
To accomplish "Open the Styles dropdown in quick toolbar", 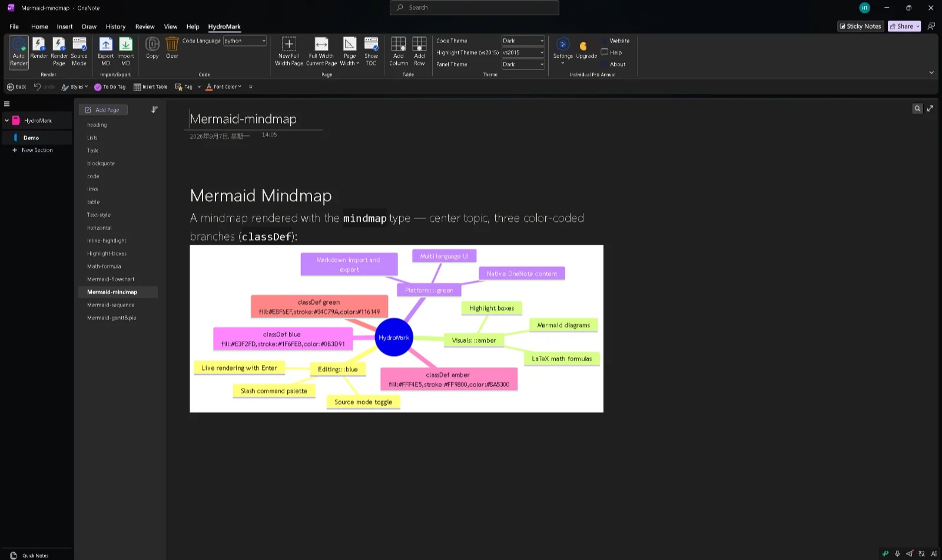I will pyautogui.click(x=75, y=86).
